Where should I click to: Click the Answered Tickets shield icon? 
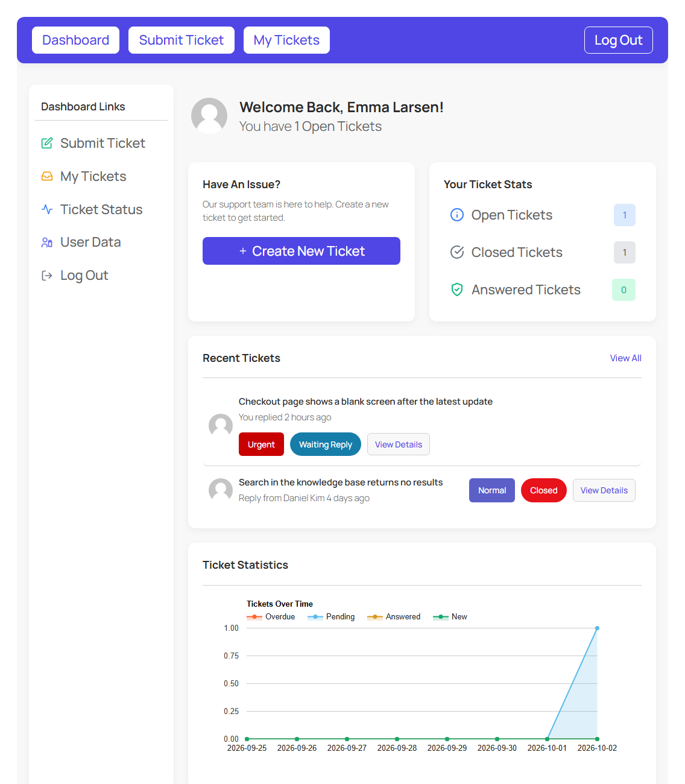coord(457,289)
